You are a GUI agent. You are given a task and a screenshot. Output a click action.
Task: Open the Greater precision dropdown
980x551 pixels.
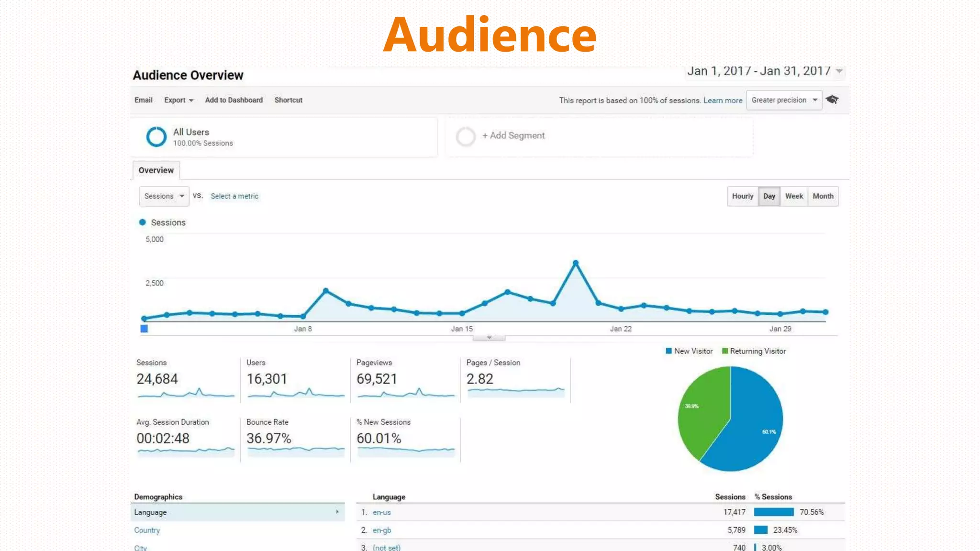[x=784, y=100]
